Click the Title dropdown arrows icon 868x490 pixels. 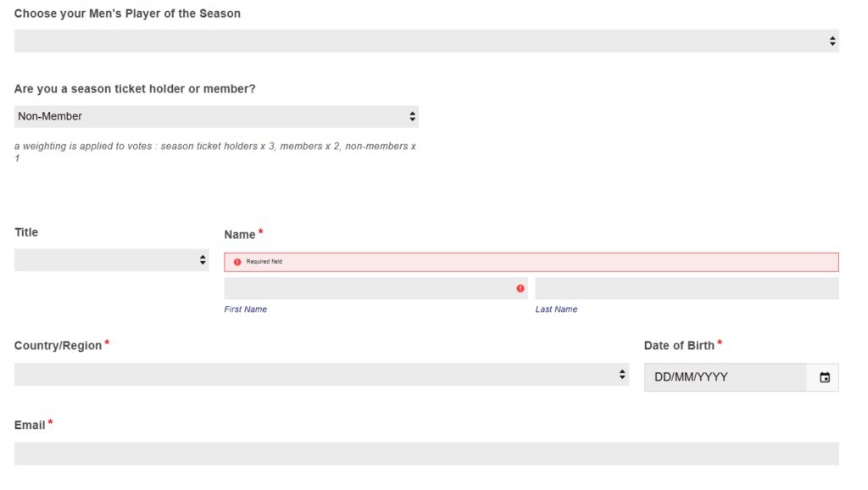point(203,259)
